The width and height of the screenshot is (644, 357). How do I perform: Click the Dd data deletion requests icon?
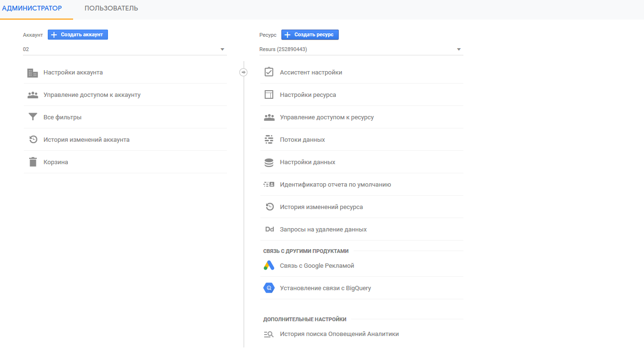pyautogui.click(x=269, y=230)
